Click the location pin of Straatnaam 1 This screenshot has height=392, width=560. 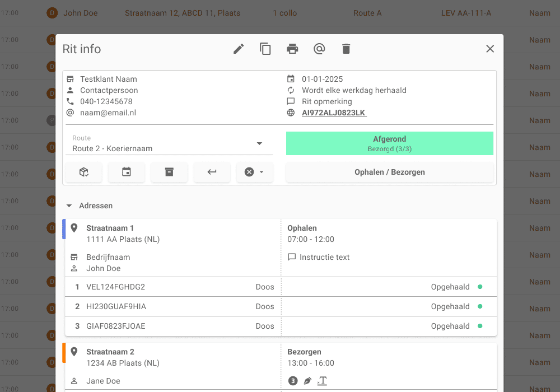point(74,228)
